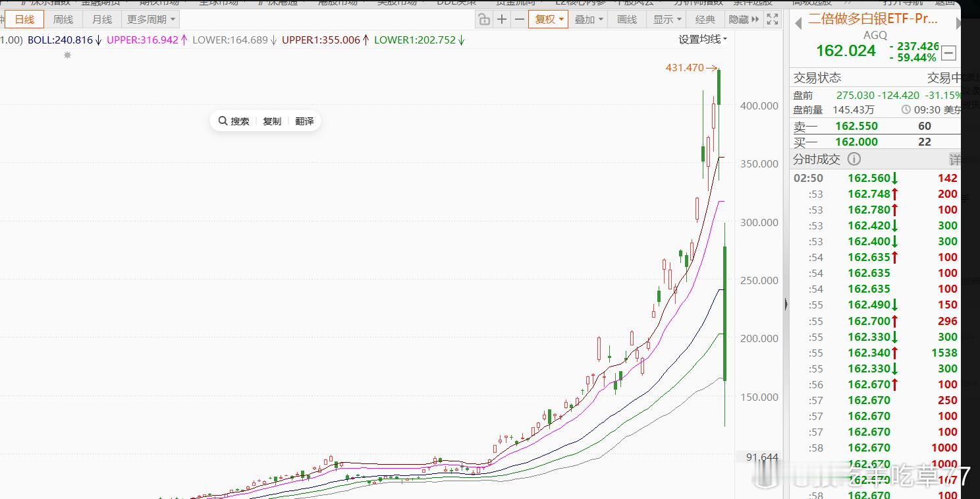Viewport: 980px width, 499px height.
Task: Go to previous stock with left arrow
Action: click(x=798, y=24)
